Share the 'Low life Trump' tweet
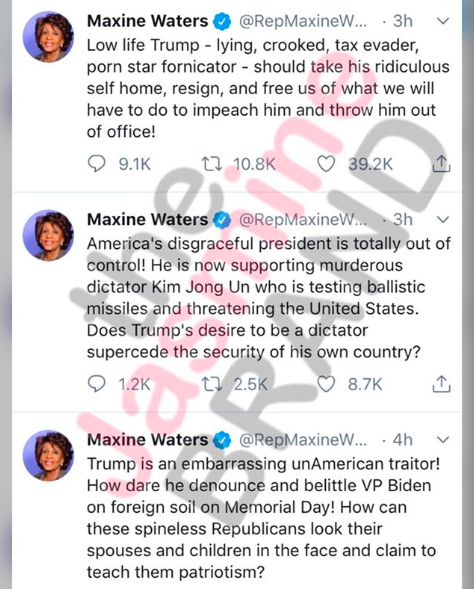Screen dimensions: 474x589 pos(441,163)
